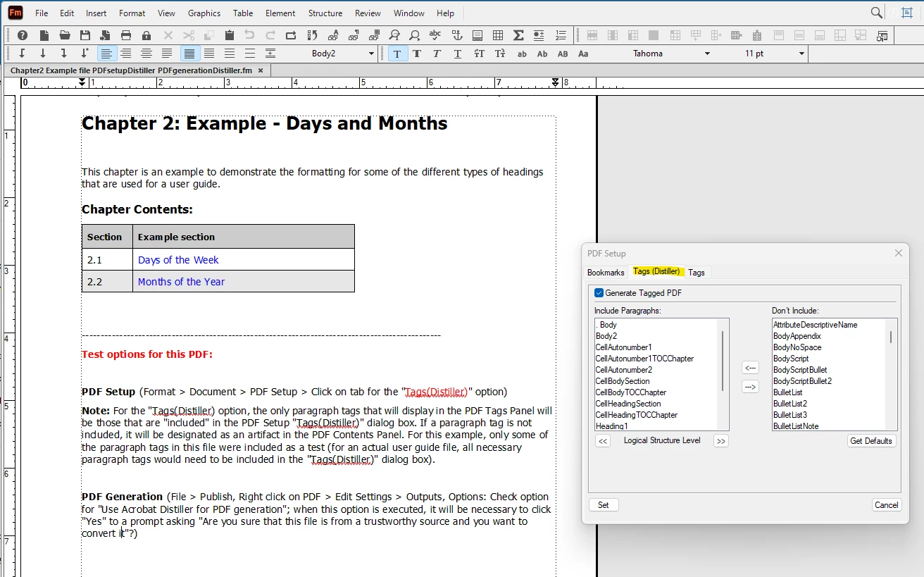Apply initial caps 'Ab' text case
The width and height of the screenshot is (924, 577).
(542, 54)
